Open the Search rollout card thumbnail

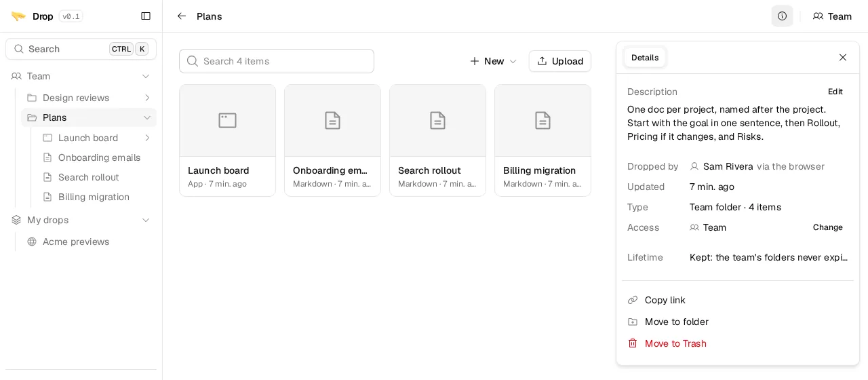(x=437, y=121)
